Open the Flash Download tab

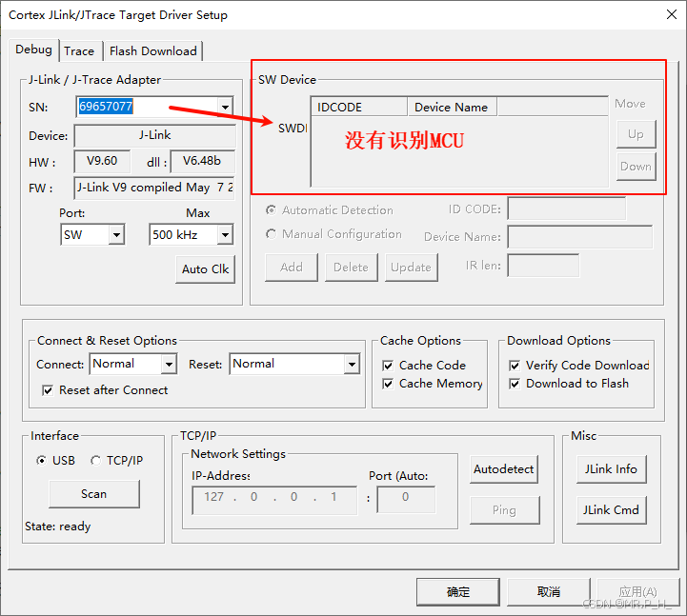(152, 51)
